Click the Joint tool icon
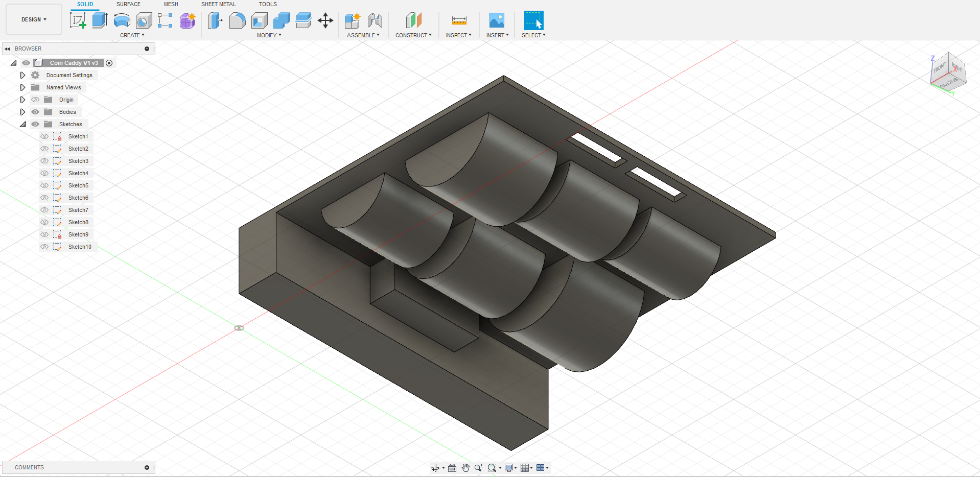This screenshot has width=980, height=477. pyautogui.click(x=375, y=20)
